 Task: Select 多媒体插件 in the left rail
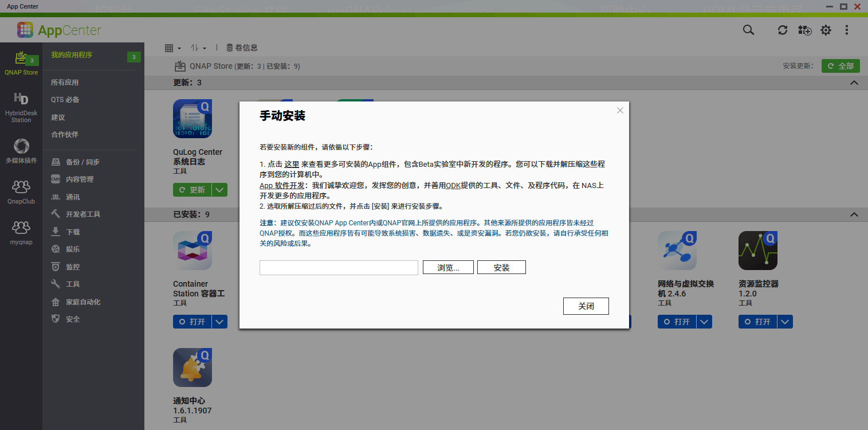21,151
